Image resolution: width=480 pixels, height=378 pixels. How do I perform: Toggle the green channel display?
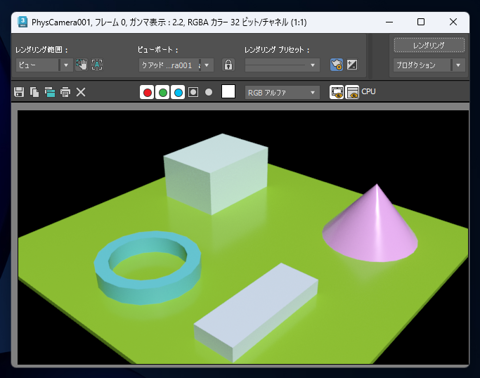163,92
